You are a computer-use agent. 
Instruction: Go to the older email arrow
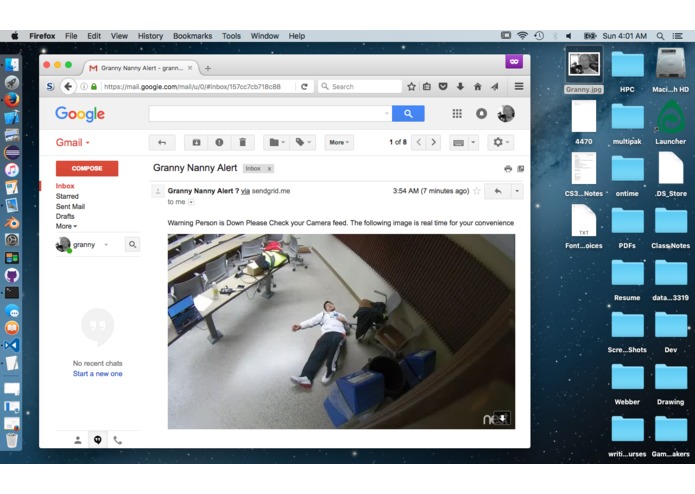click(433, 142)
